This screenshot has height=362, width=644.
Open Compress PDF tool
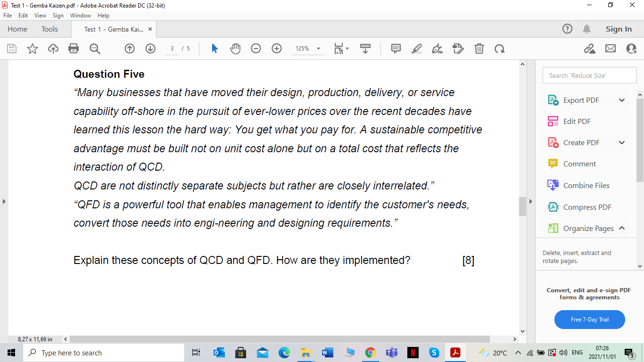pyautogui.click(x=586, y=207)
